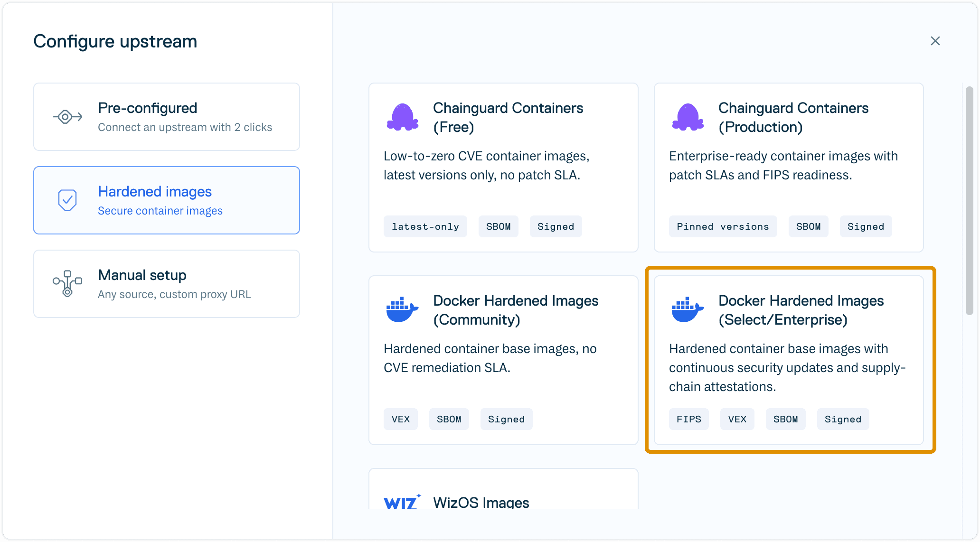This screenshot has width=980, height=542.
Task: Click the Hardened images shield icon
Action: 67,200
